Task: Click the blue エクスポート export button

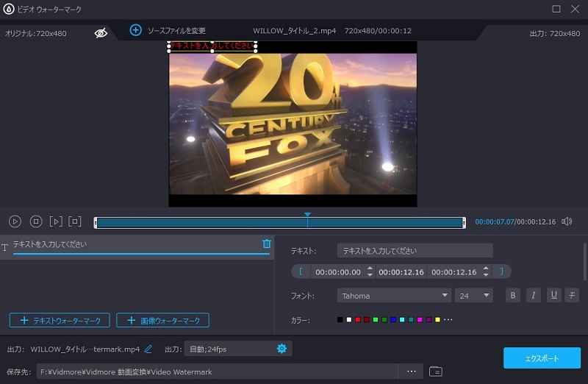Action: click(x=542, y=358)
